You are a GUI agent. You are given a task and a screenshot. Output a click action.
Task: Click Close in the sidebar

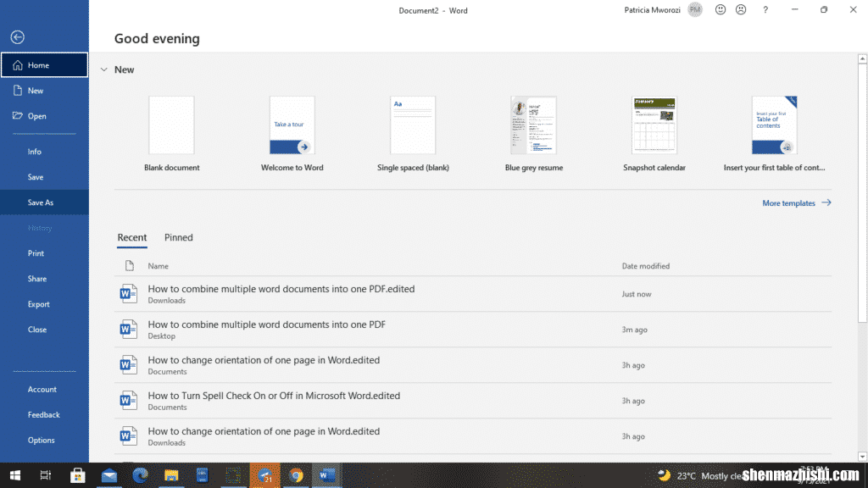point(44,330)
